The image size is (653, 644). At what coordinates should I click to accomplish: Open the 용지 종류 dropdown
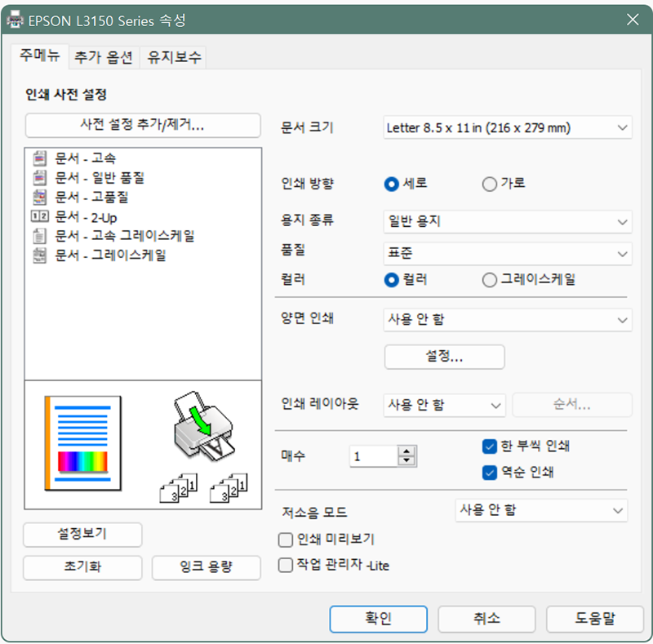click(x=507, y=222)
